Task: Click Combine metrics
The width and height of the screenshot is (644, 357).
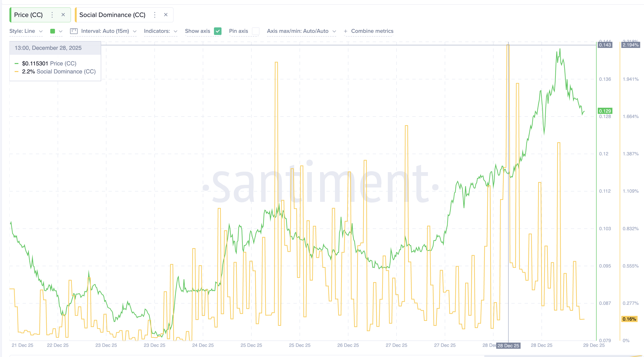Action: tap(372, 31)
